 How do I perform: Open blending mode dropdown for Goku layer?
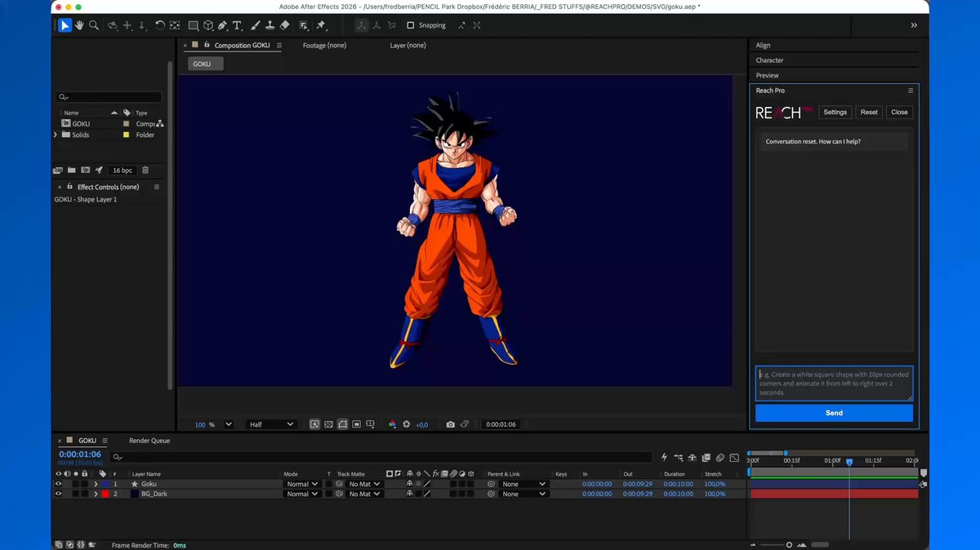coord(301,484)
